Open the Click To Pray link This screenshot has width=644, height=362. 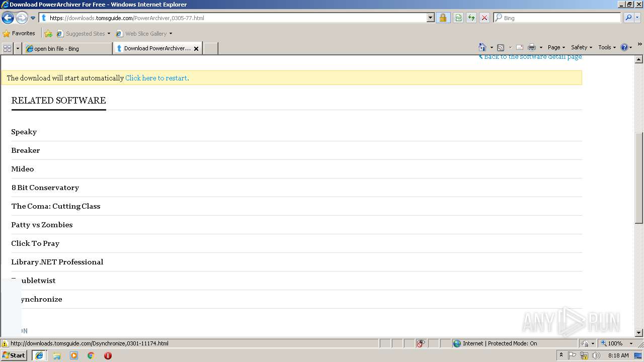[x=35, y=243]
